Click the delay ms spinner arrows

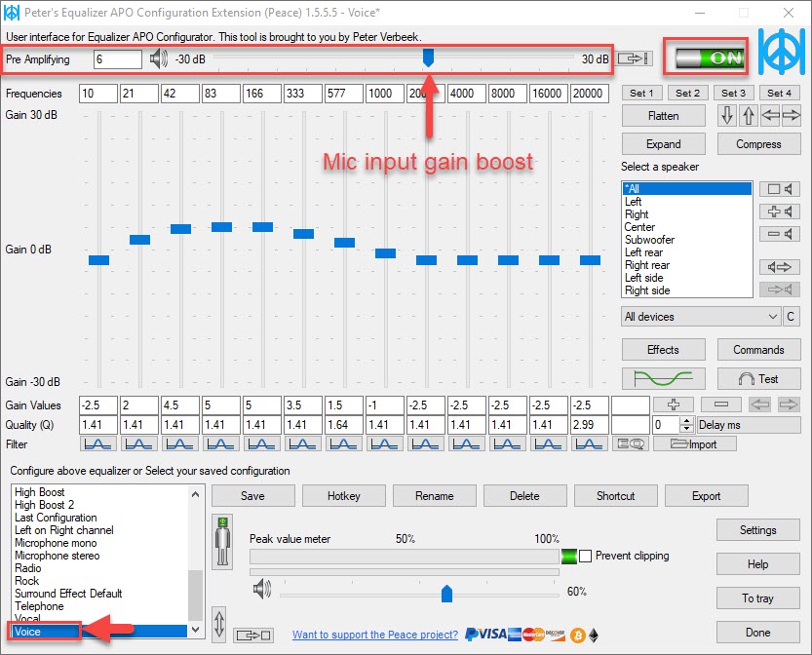pyautogui.click(x=686, y=425)
